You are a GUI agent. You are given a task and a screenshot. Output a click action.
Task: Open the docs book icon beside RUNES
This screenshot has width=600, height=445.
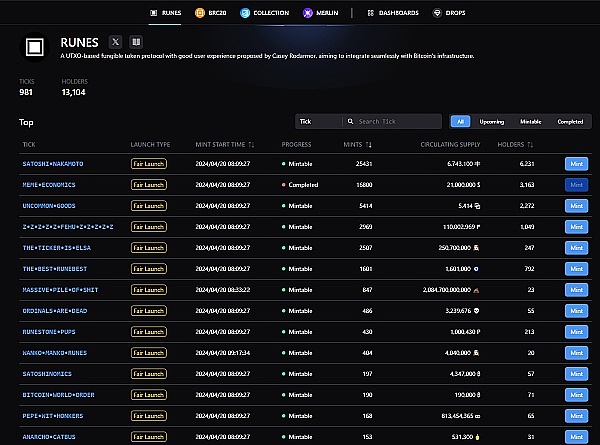pyautogui.click(x=137, y=43)
